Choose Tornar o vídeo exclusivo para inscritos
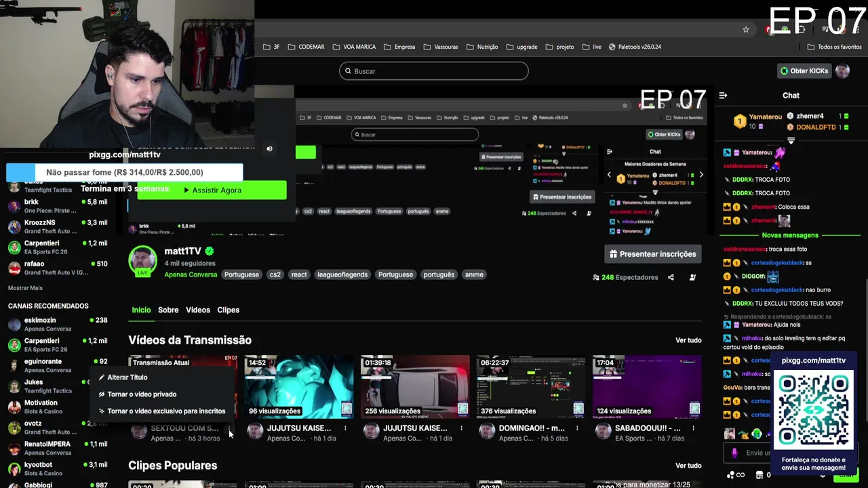 pyautogui.click(x=162, y=411)
